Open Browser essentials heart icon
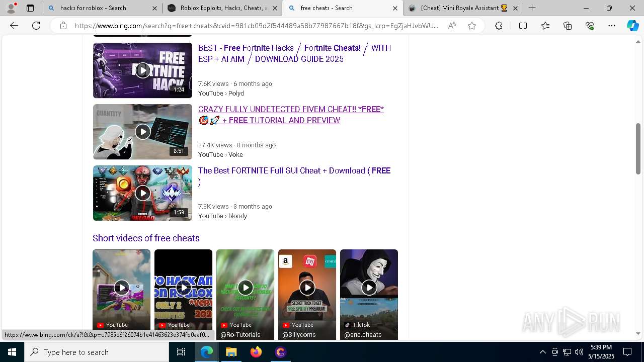 tap(590, 26)
